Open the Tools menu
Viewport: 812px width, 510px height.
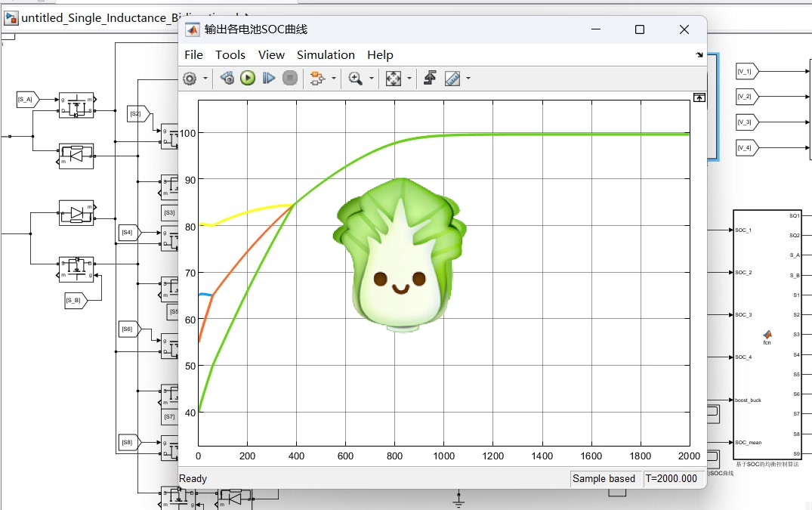point(230,55)
